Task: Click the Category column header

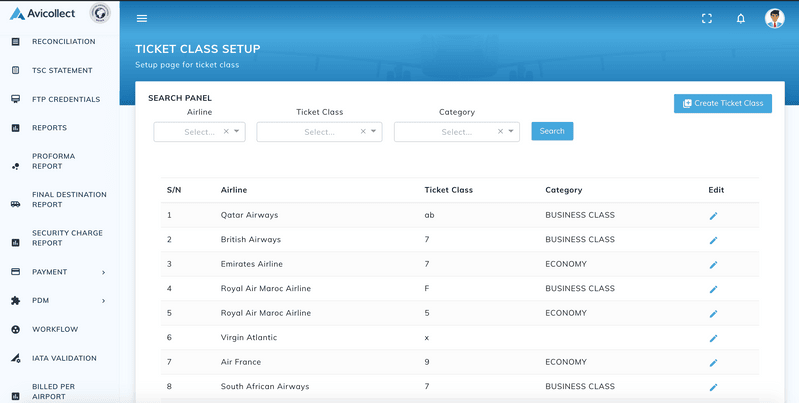Action: coord(563,190)
